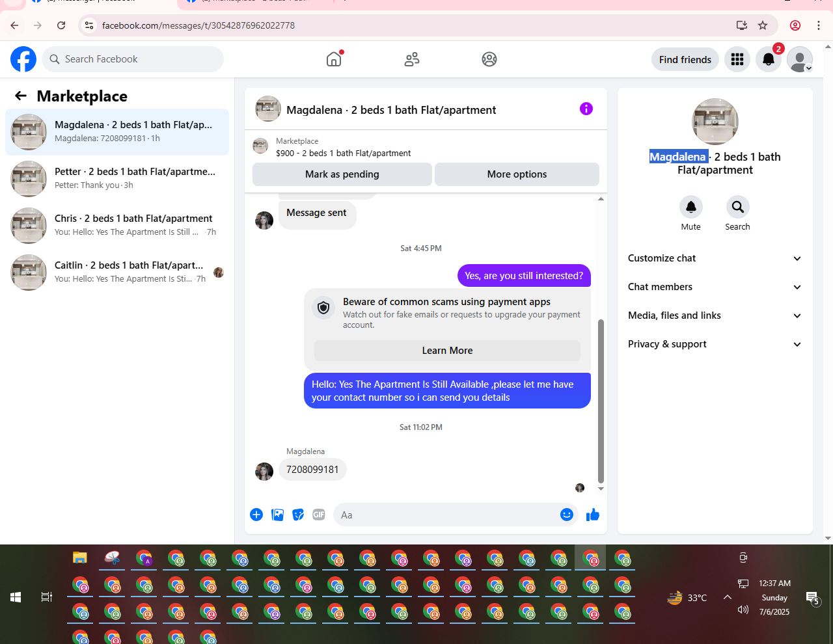
Task: Click chat scrollbar up arrow
Action: 601,198
